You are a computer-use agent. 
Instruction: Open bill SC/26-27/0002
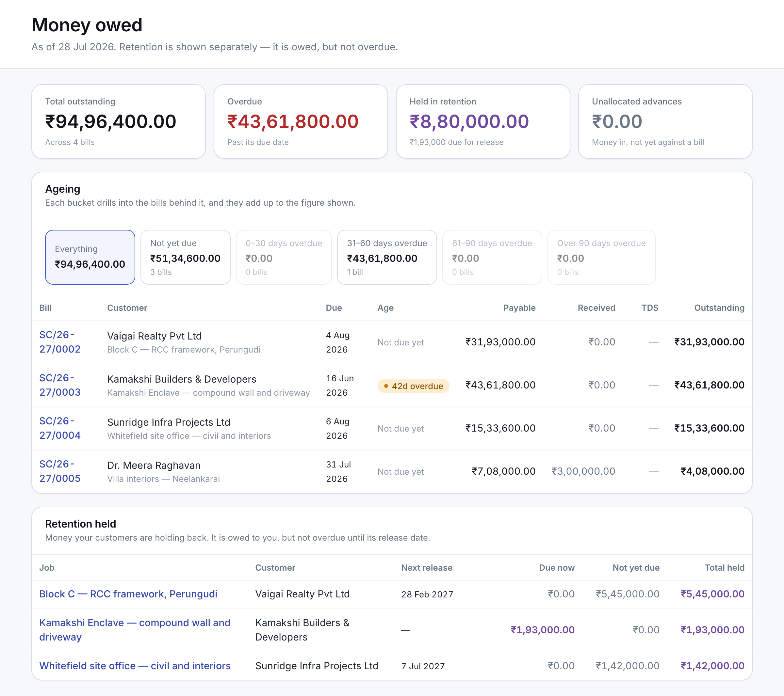pos(60,342)
